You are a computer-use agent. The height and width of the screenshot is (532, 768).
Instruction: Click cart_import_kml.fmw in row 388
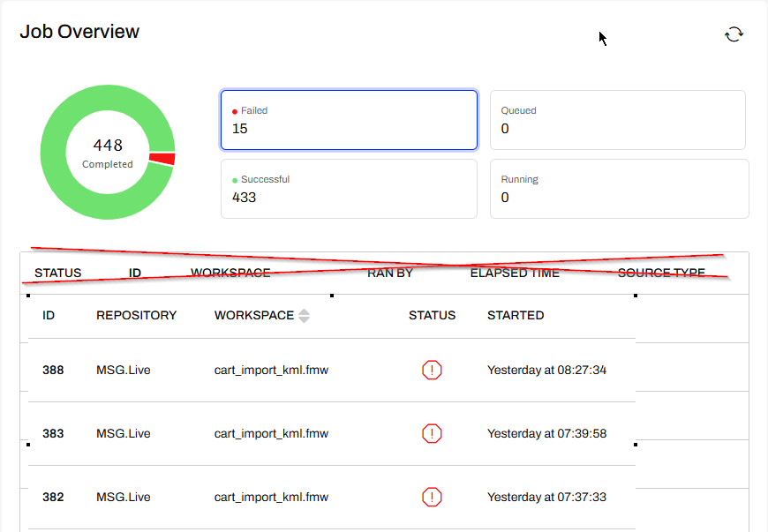tap(271, 370)
